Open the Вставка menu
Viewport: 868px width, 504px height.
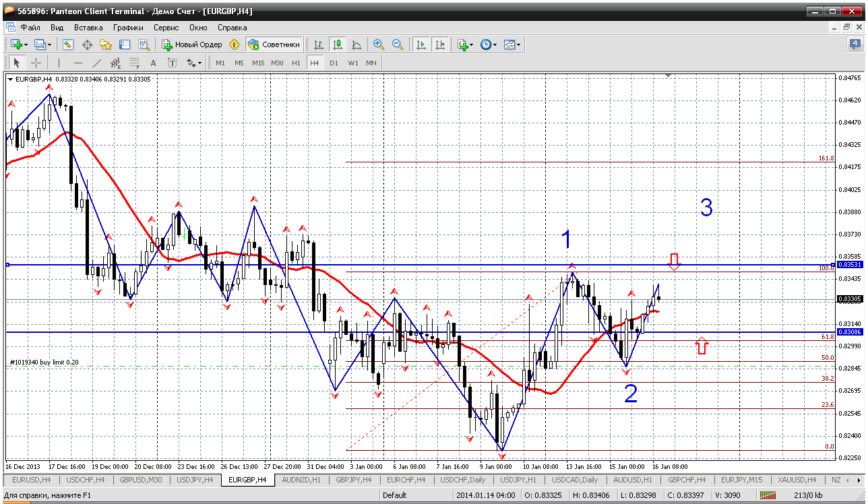coord(88,28)
